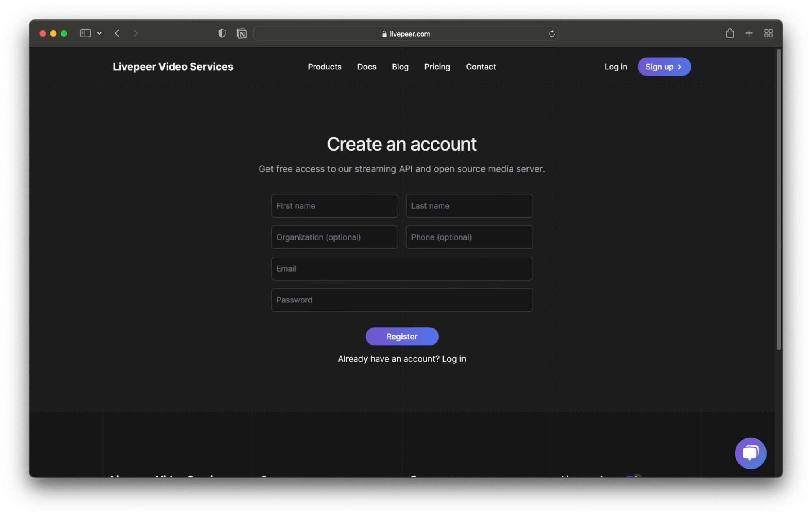Show the tab overview grid
The image size is (812, 516).
tap(768, 33)
